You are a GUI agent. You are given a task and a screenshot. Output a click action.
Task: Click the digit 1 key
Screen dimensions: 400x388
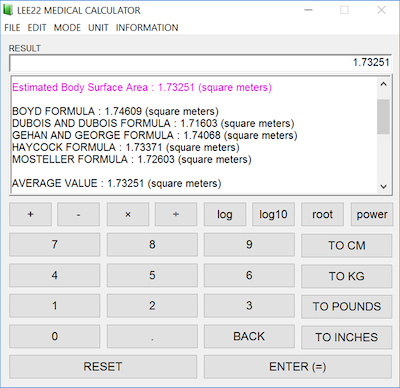(55, 306)
